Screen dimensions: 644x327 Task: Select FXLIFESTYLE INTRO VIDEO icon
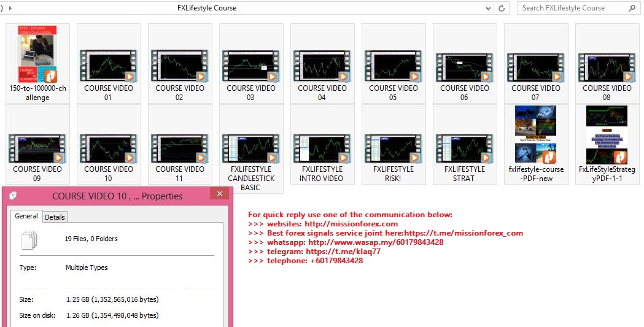322,148
